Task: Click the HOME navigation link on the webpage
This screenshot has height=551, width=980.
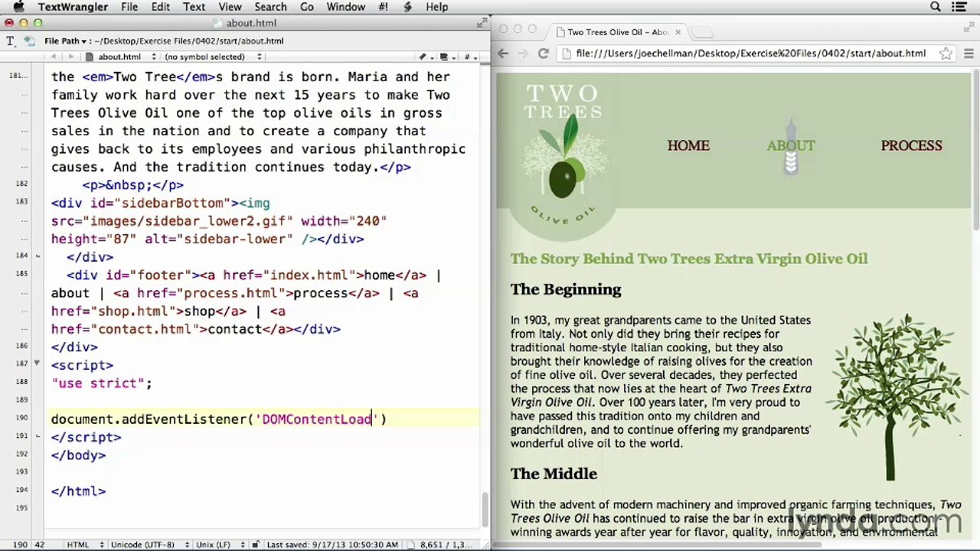Action: pyautogui.click(x=688, y=145)
